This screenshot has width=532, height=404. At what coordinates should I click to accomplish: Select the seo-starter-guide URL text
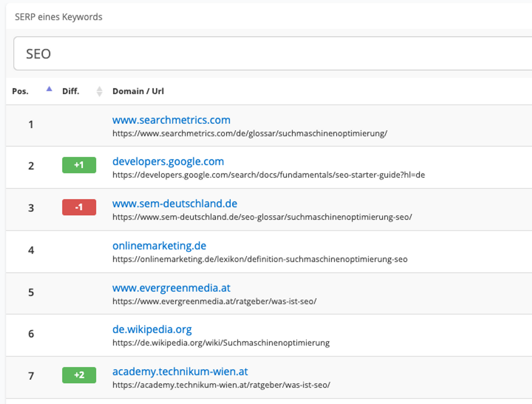pyautogui.click(x=269, y=175)
